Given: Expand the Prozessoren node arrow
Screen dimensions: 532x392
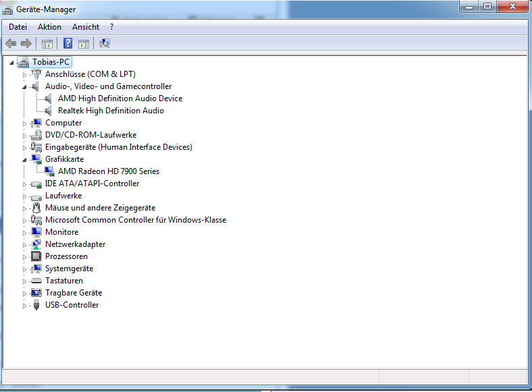Looking at the screenshot, I should click(x=24, y=257).
